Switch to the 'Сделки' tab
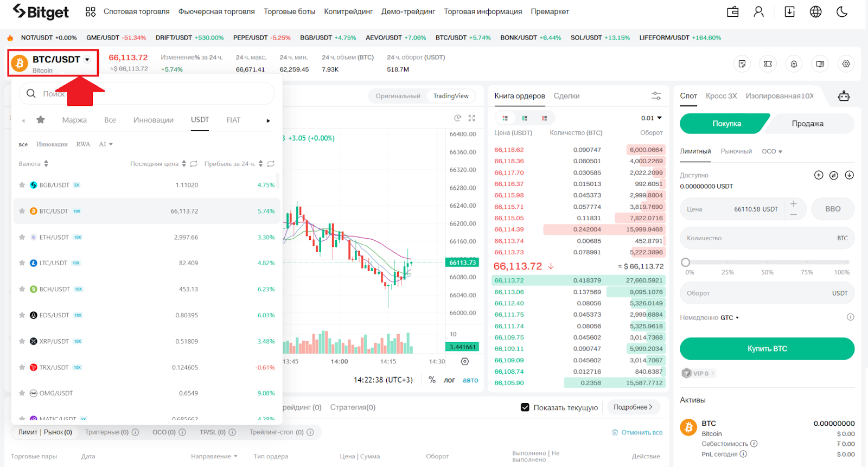Screen dimensions: 868x467 pyautogui.click(x=566, y=96)
